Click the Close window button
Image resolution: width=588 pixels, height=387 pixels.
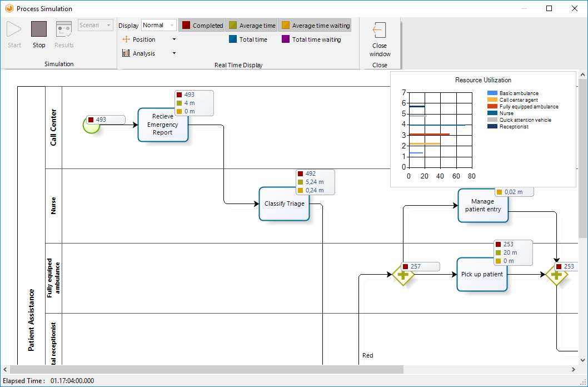(x=380, y=39)
